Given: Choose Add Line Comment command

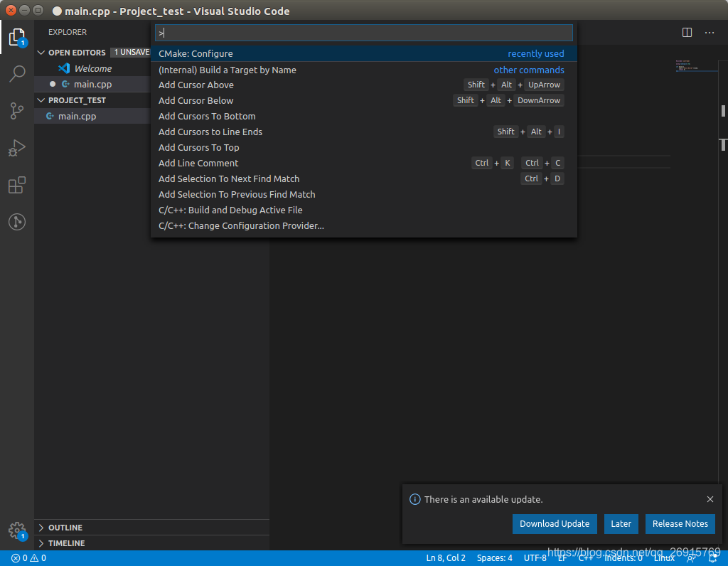Looking at the screenshot, I should (x=364, y=163).
